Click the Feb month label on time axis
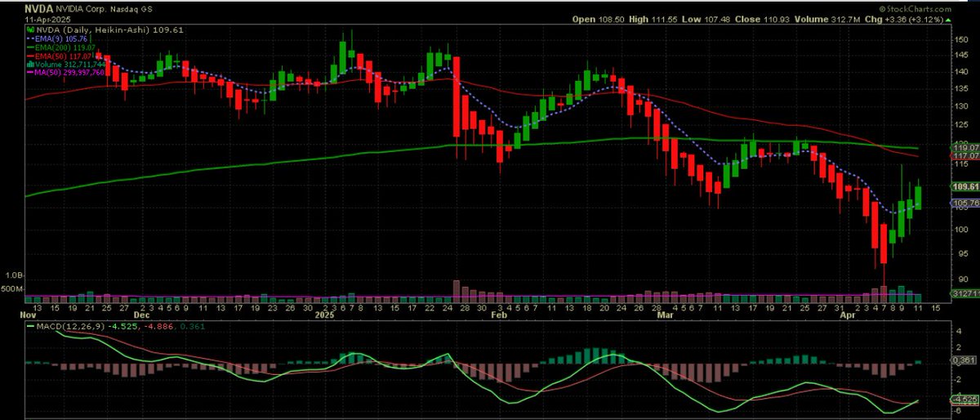980x420 pixels. click(499, 314)
